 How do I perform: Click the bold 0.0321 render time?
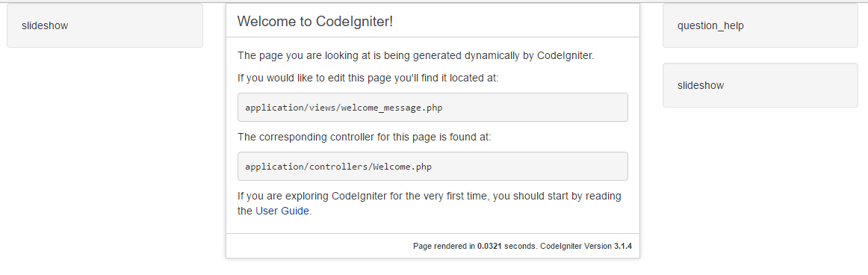click(489, 246)
